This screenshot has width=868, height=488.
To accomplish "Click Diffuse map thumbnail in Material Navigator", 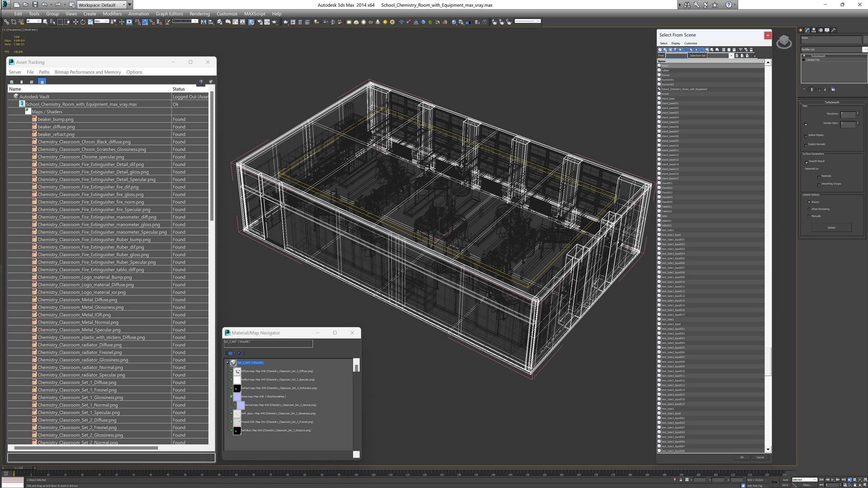I will point(237,371).
